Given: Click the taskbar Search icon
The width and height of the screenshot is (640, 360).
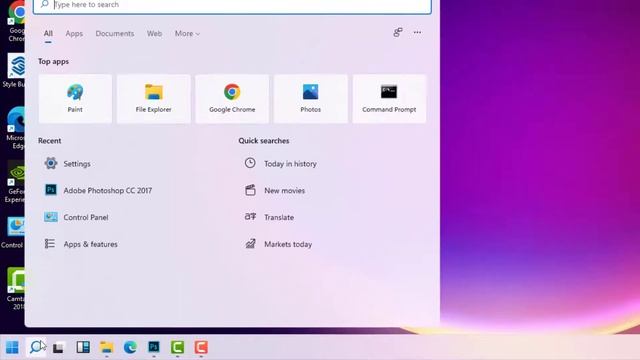Looking at the screenshot, I should point(37,347).
